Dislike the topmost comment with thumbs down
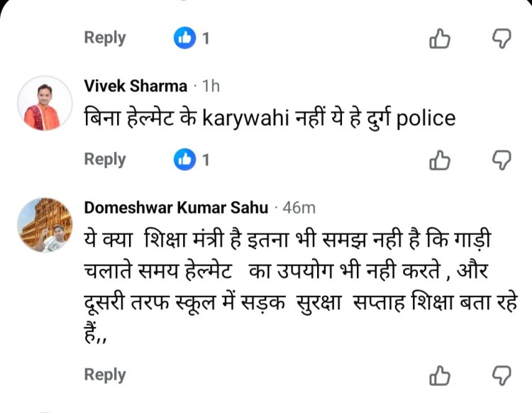 (502, 38)
